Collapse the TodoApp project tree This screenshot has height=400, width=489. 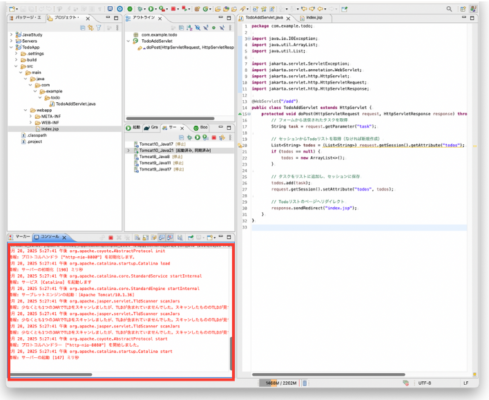(x=11, y=47)
